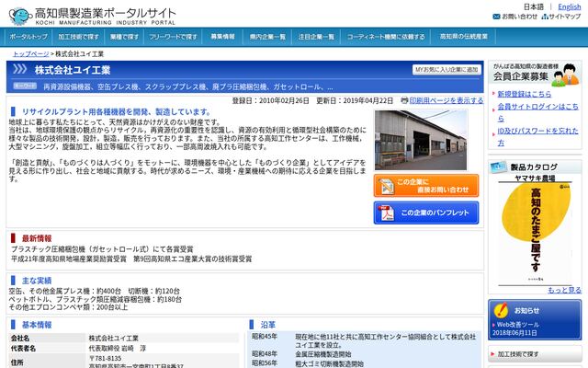Open 加工技術で探す in navigation bar
The width and height of the screenshot is (588, 368).
78,37
